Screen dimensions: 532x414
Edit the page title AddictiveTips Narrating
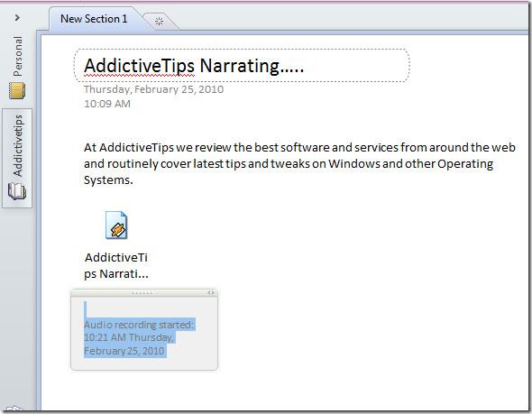(x=194, y=66)
